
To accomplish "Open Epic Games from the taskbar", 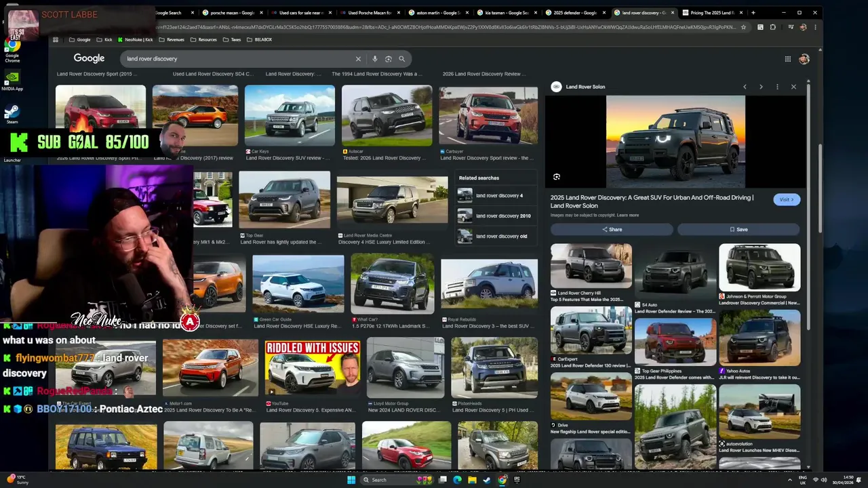I will tap(517, 480).
